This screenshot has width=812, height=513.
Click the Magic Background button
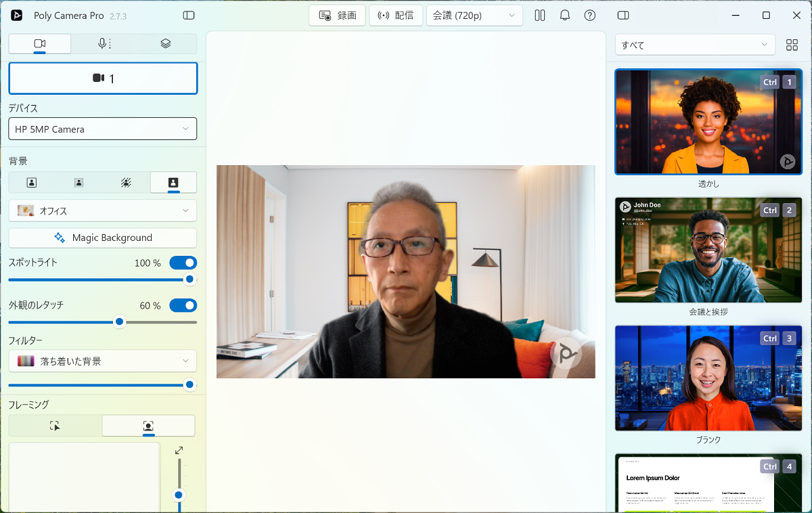(x=103, y=238)
